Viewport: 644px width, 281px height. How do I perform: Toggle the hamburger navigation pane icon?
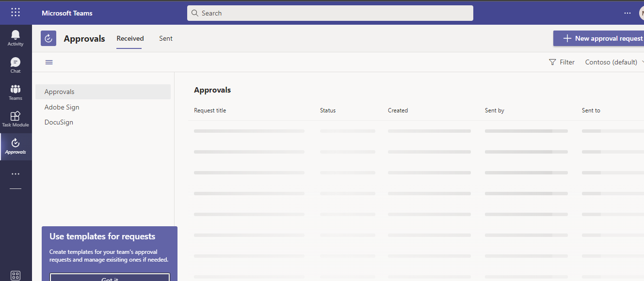[x=49, y=62]
